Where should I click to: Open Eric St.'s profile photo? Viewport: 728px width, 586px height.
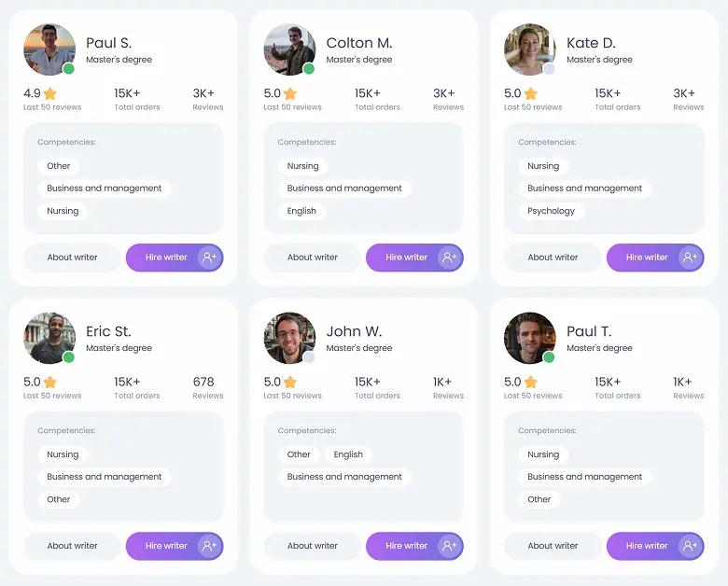coord(49,338)
